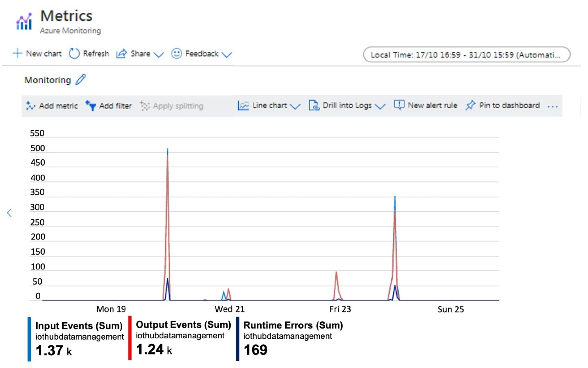Viewport: 588px width, 368px height.
Task: Toggle the Runtime Errors (Sum) legend series
Action: tap(293, 325)
